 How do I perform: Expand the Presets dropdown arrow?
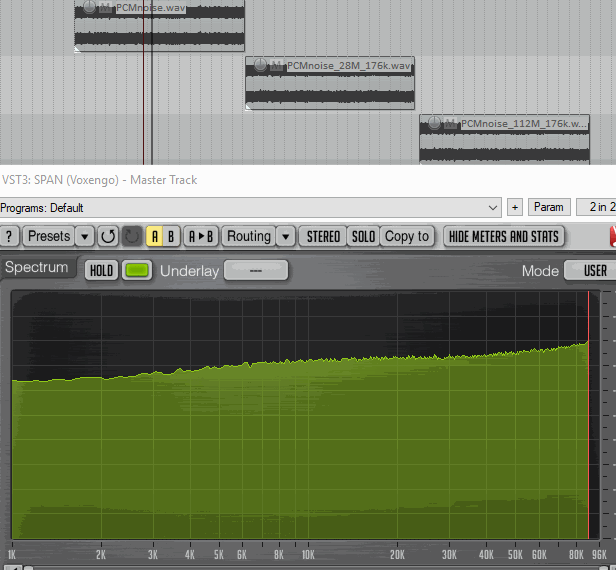pyautogui.click(x=85, y=236)
